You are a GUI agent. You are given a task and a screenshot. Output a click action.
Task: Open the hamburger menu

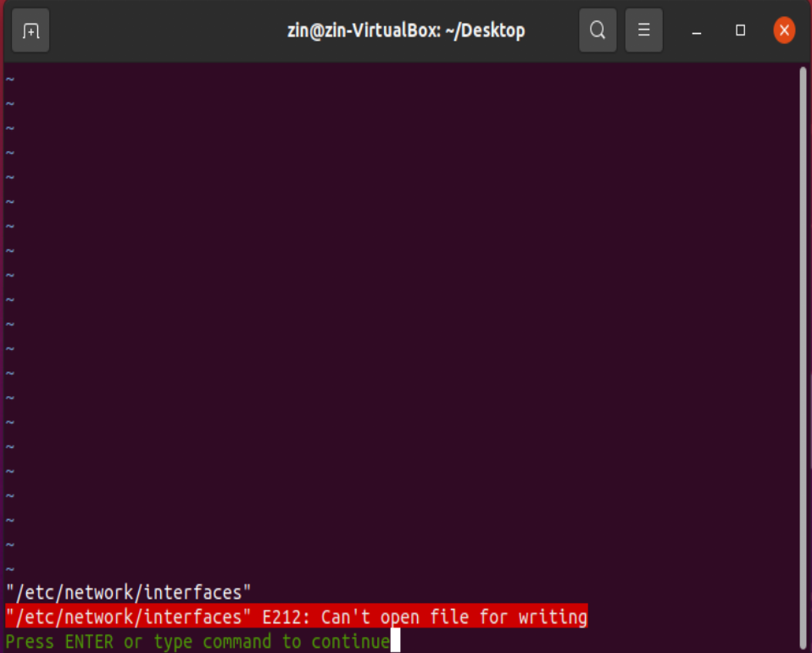(643, 31)
